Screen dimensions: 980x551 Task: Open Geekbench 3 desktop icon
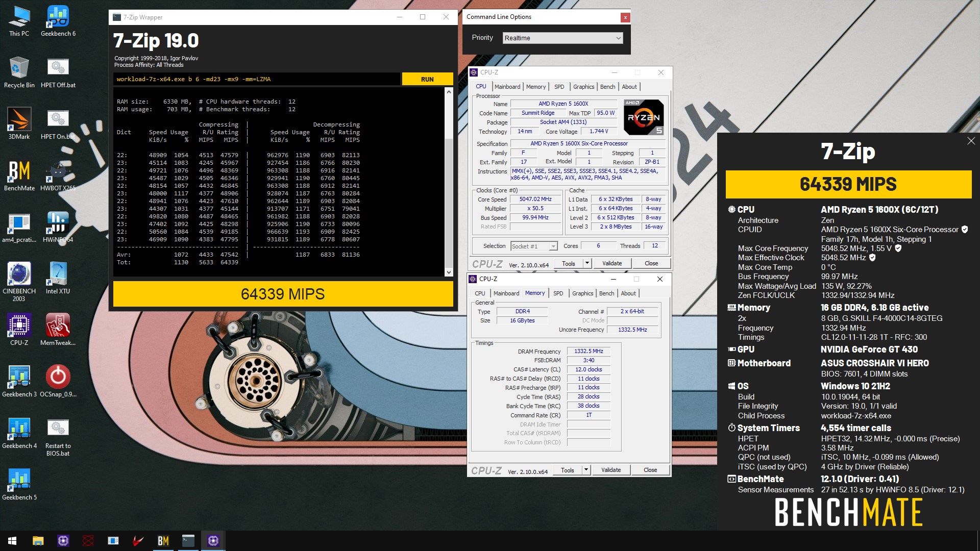pyautogui.click(x=19, y=382)
